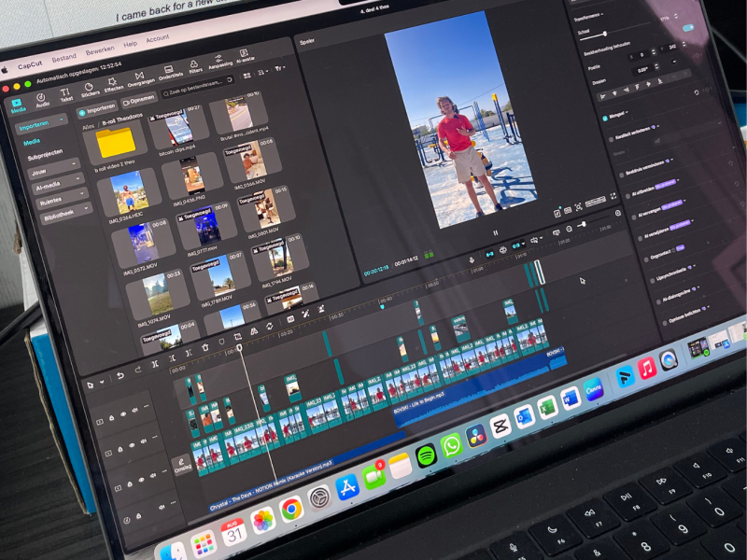The image size is (747, 560).
Task: Click the fullscreen icon in player
Action: click(x=614, y=194)
